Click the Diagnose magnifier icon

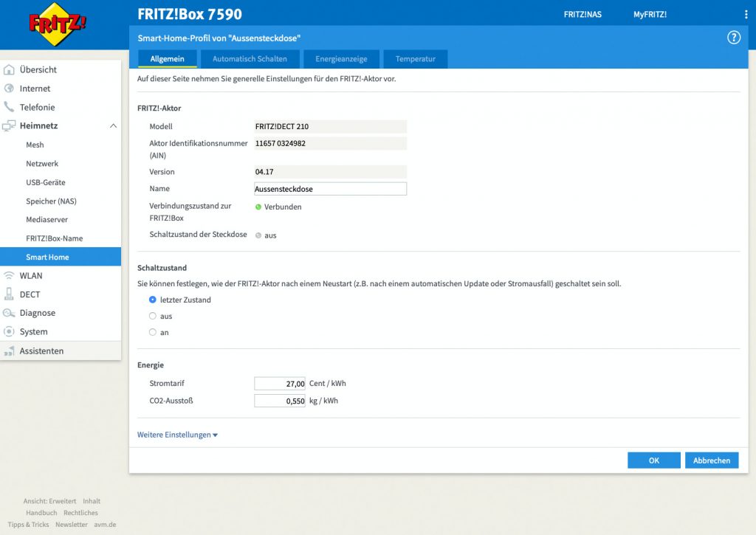pyautogui.click(x=9, y=313)
